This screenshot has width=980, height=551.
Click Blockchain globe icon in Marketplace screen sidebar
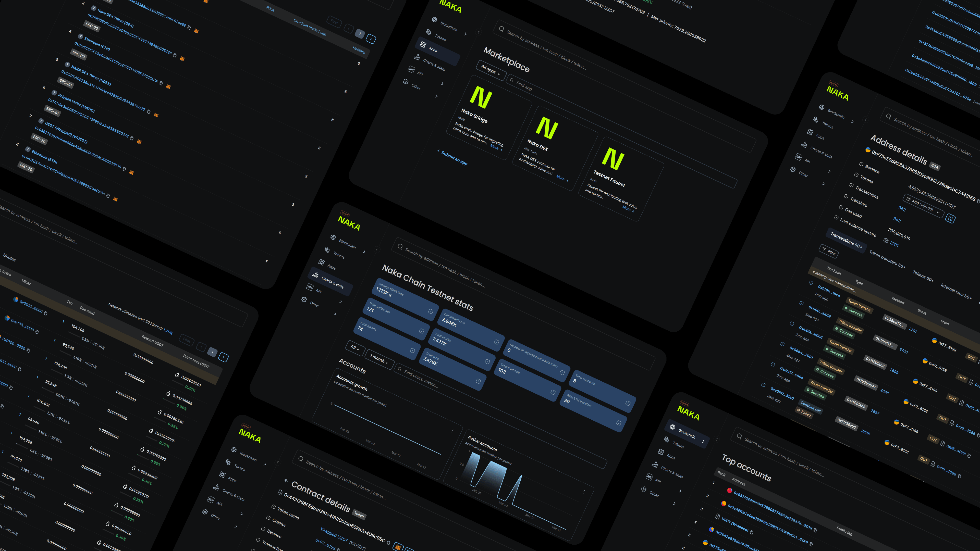click(434, 19)
